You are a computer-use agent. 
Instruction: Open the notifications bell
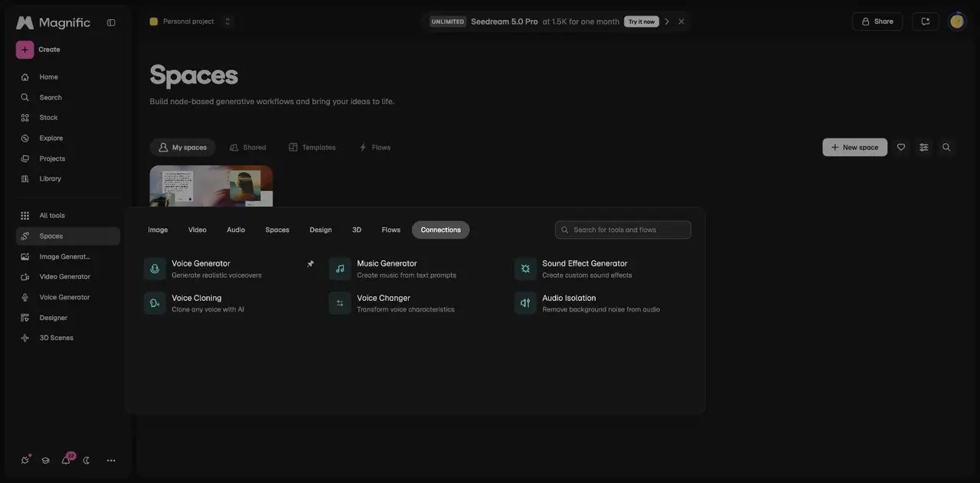(x=66, y=460)
